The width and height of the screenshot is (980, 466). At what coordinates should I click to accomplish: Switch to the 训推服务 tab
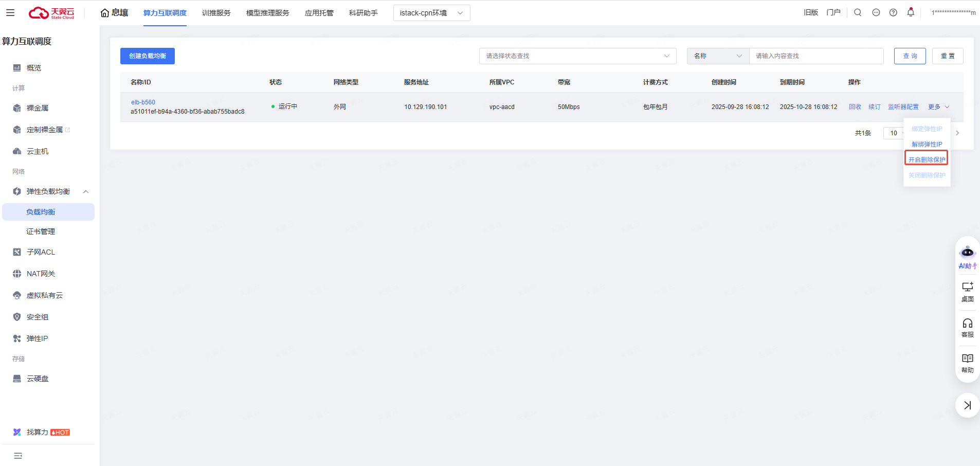(x=216, y=13)
